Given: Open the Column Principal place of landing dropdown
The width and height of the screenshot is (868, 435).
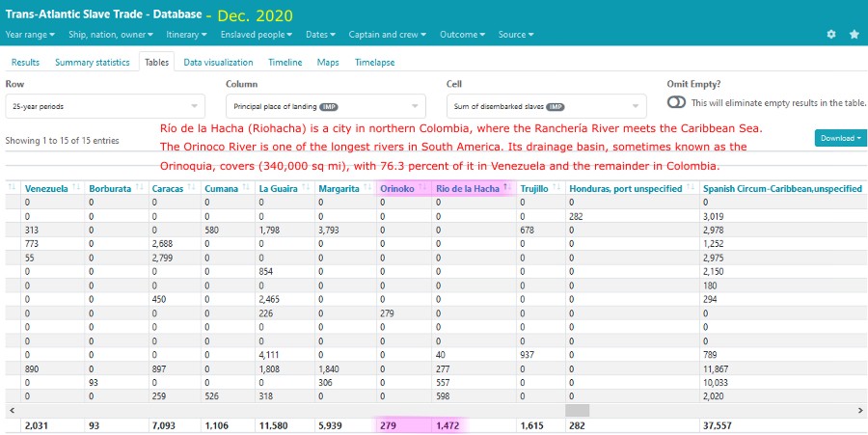Looking at the screenshot, I should pos(325,106).
